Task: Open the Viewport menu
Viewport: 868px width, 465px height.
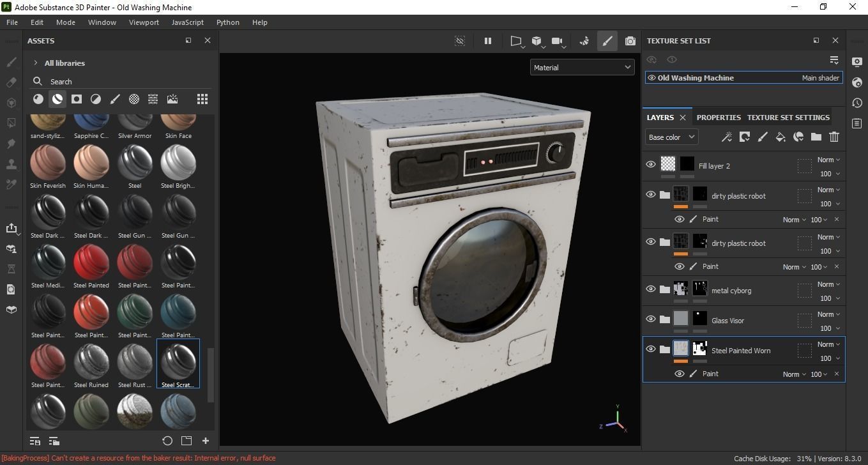Action: [144, 22]
